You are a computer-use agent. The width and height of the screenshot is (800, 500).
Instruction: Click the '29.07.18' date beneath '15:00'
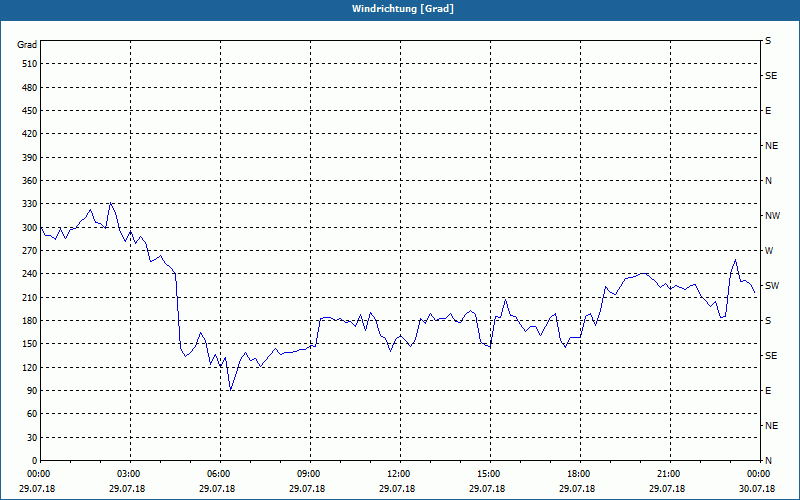click(x=487, y=489)
